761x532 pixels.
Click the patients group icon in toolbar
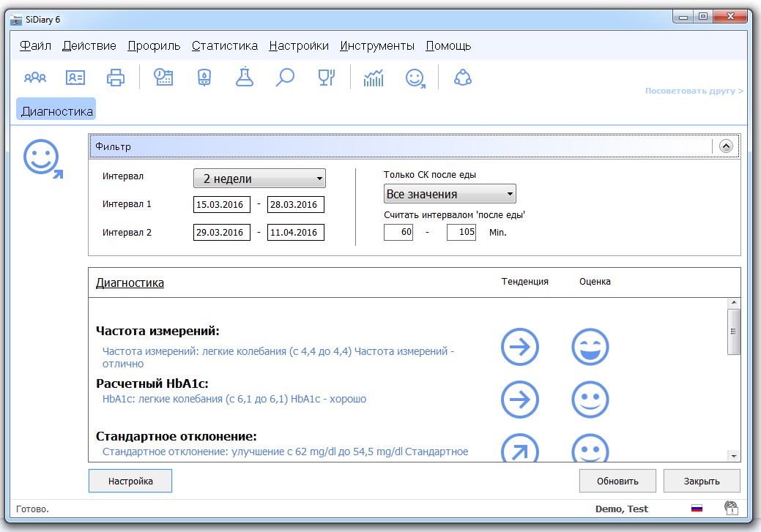click(x=35, y=77)
